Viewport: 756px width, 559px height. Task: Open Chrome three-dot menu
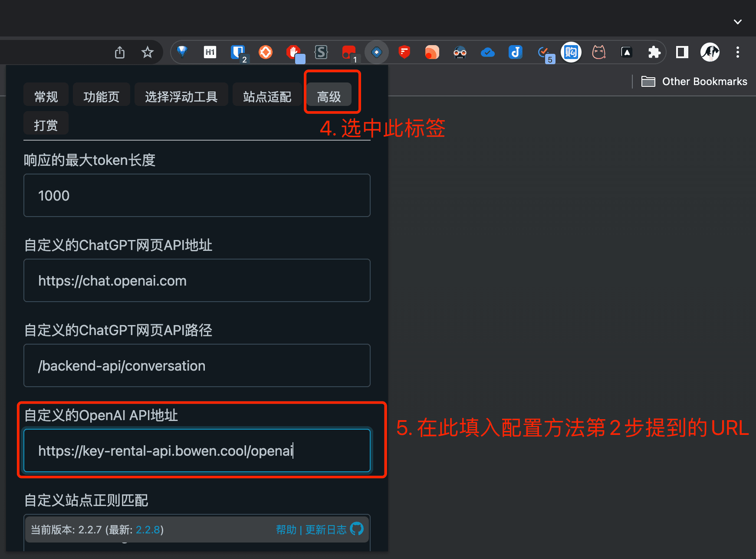pos(737,53)
